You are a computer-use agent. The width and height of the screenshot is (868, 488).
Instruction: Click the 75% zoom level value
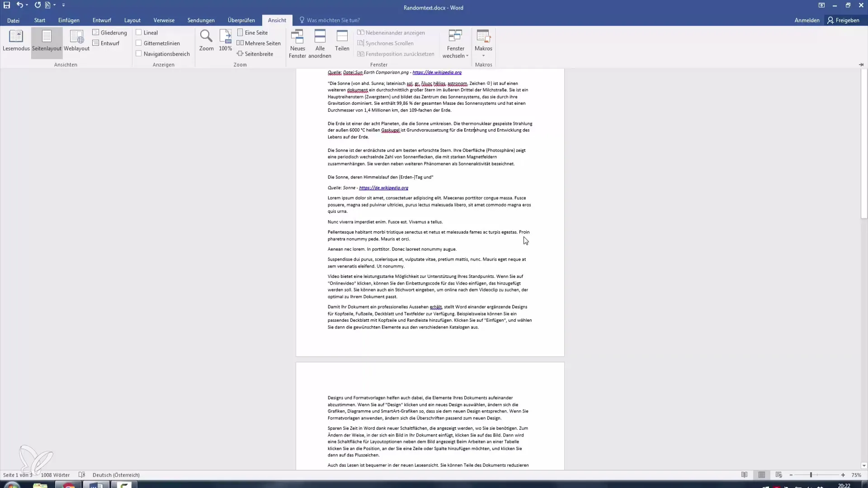(856, 475)
